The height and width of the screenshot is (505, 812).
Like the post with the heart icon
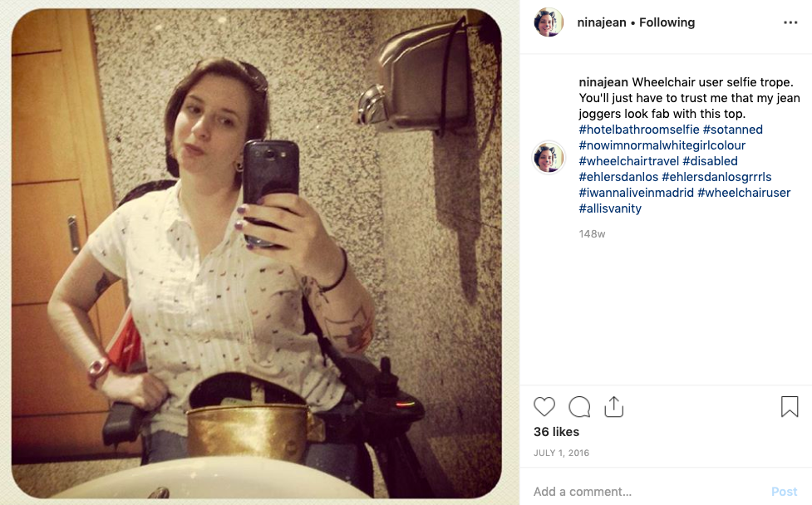(544, 407)
